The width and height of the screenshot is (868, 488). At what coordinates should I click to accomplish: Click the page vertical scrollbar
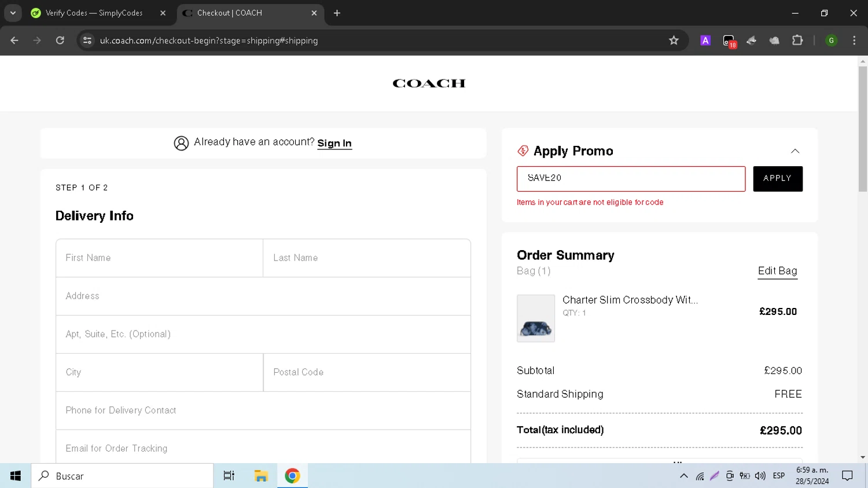point(863,129)
